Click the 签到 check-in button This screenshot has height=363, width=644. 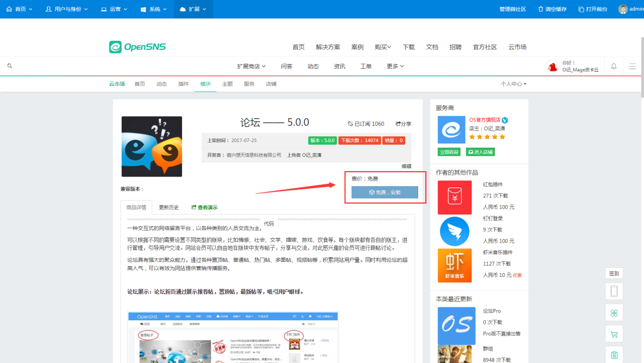click(614, 273)
